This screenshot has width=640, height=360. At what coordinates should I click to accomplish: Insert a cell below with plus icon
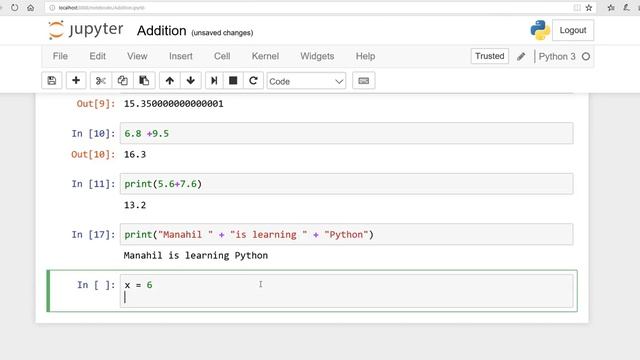pos(76,81)
